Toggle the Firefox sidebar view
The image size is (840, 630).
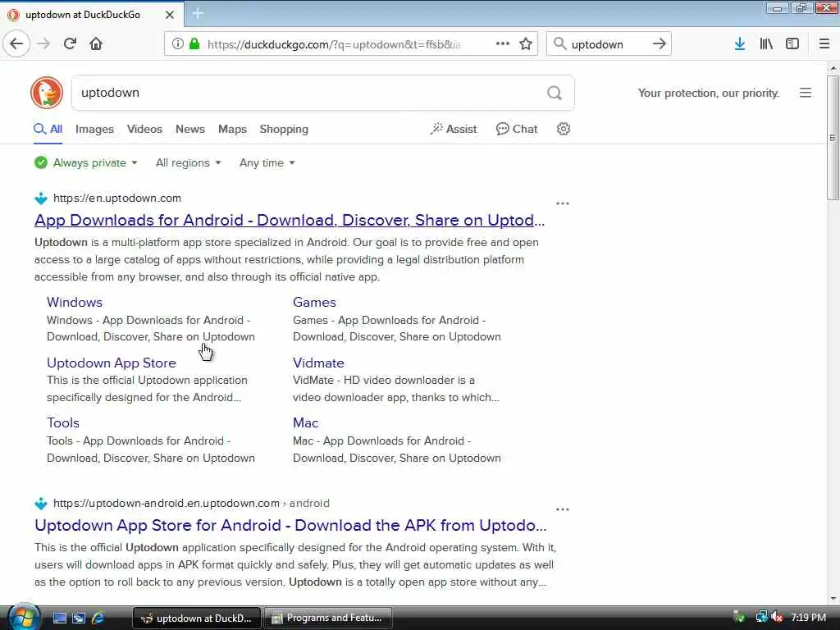pyautogui.click(x=792, y=44)
